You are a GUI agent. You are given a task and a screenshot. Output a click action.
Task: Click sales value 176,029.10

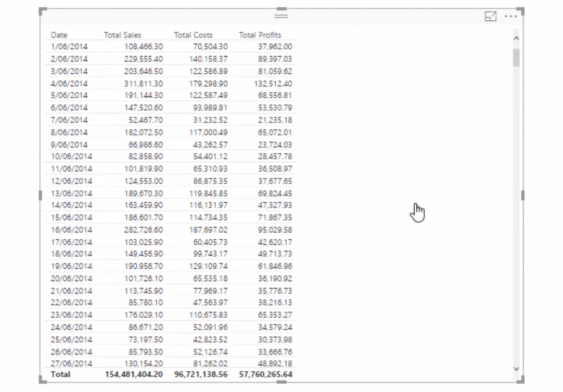tap(144, 315)
